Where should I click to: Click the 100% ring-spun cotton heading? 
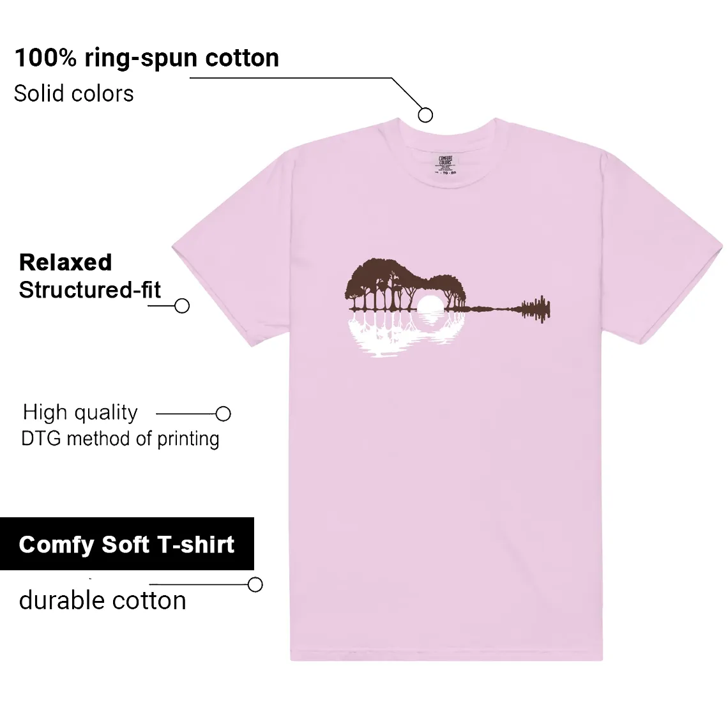coord(147,58)
